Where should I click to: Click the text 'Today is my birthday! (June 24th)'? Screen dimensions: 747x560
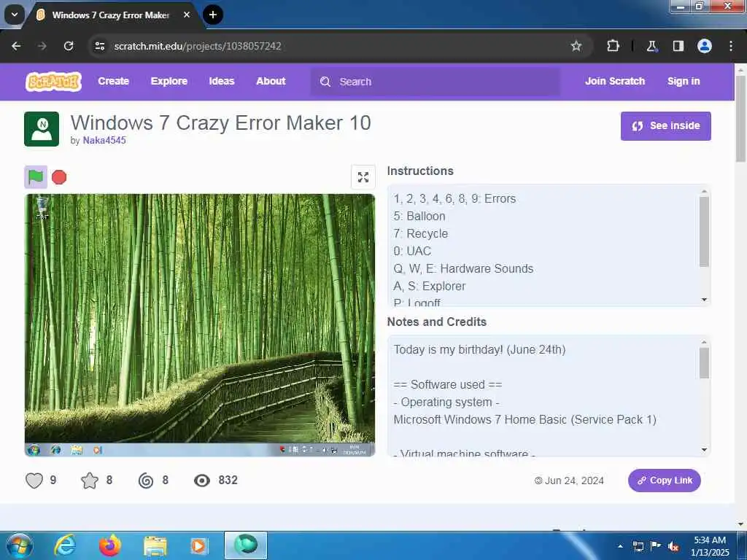point(479,349)
